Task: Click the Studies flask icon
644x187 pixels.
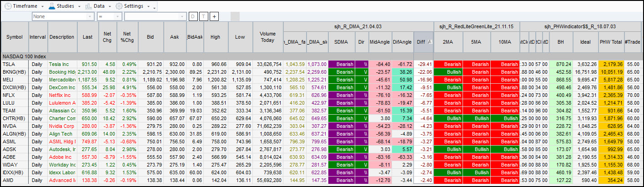Action: point(51,6)
